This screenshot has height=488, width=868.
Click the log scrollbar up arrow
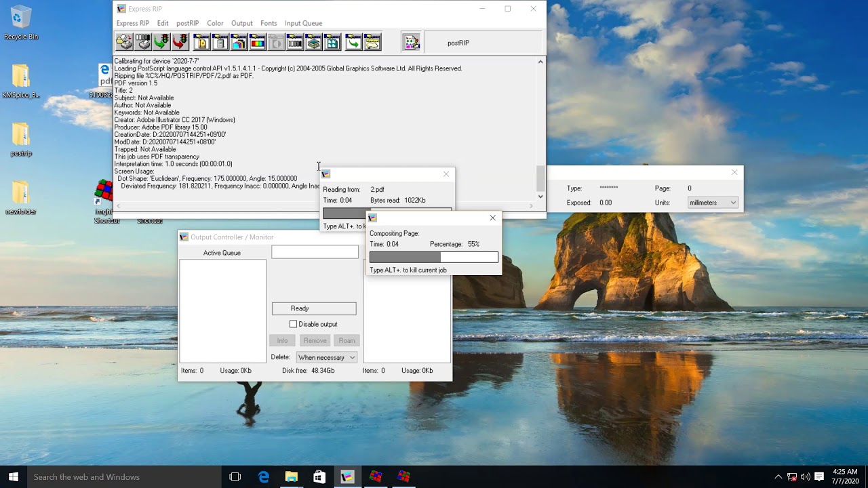(x=540, y=62)
